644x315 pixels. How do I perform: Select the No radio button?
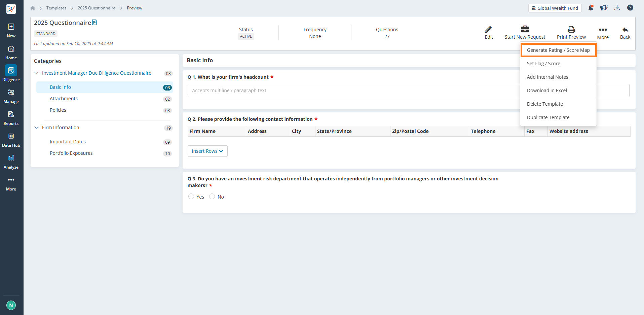[212, 197]
